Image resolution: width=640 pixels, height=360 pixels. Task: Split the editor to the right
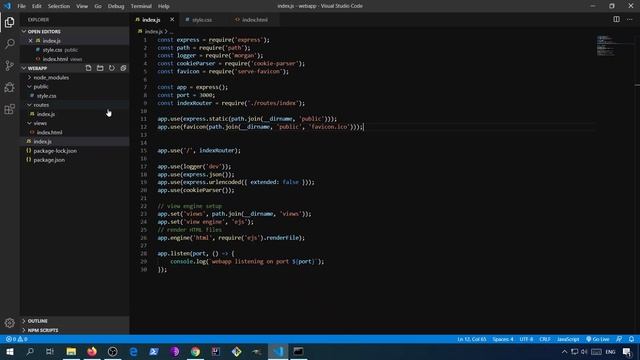[x=616, y=19]
